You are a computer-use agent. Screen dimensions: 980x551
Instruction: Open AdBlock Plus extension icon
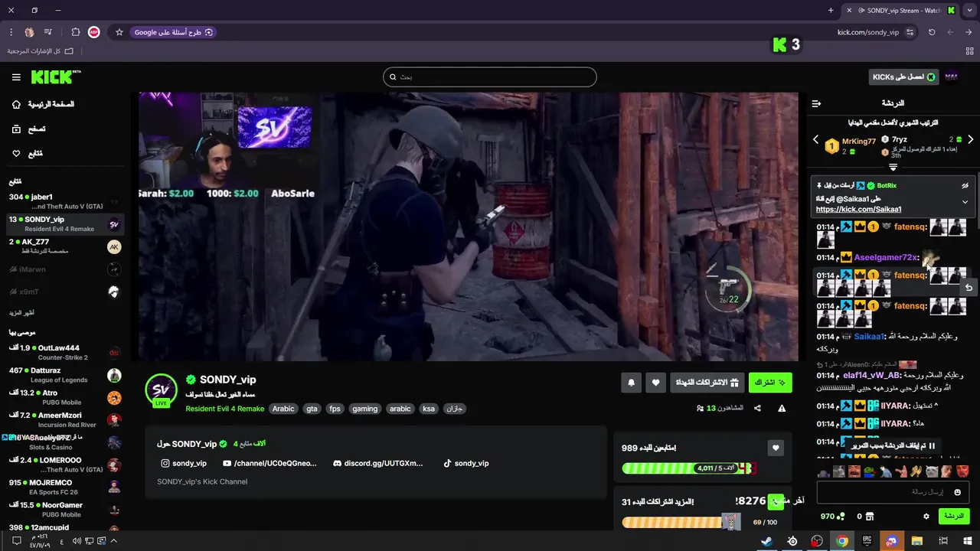[x=94, y=32]
